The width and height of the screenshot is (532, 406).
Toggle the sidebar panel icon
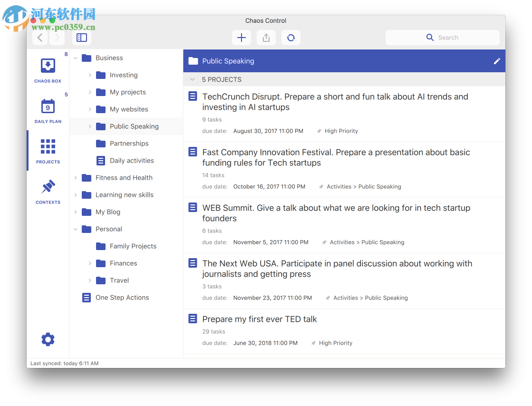pos(81,37)
